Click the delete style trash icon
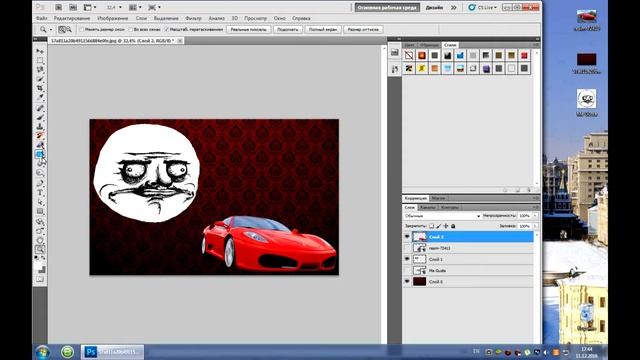Viewport: 640px width, 360px height. [529, 190]
